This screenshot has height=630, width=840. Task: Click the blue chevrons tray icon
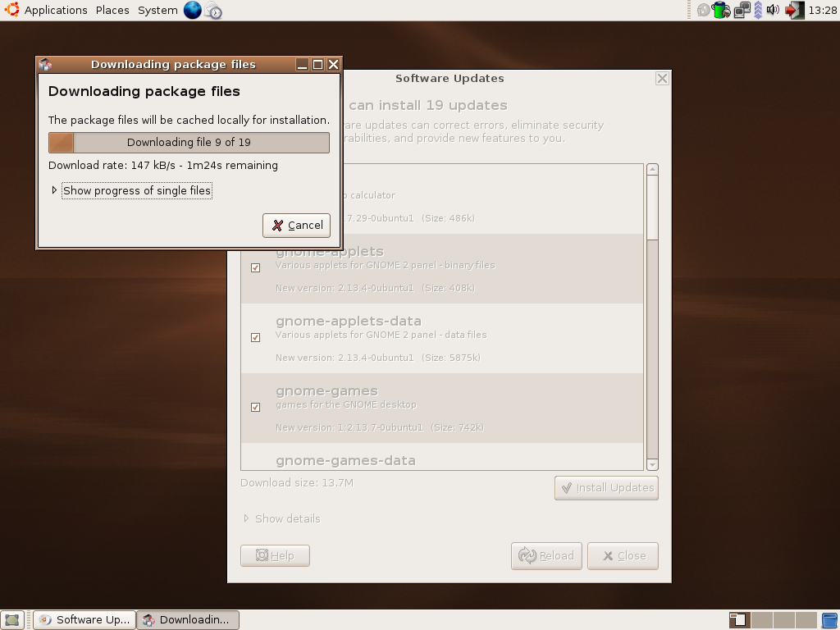coord(758,10)
